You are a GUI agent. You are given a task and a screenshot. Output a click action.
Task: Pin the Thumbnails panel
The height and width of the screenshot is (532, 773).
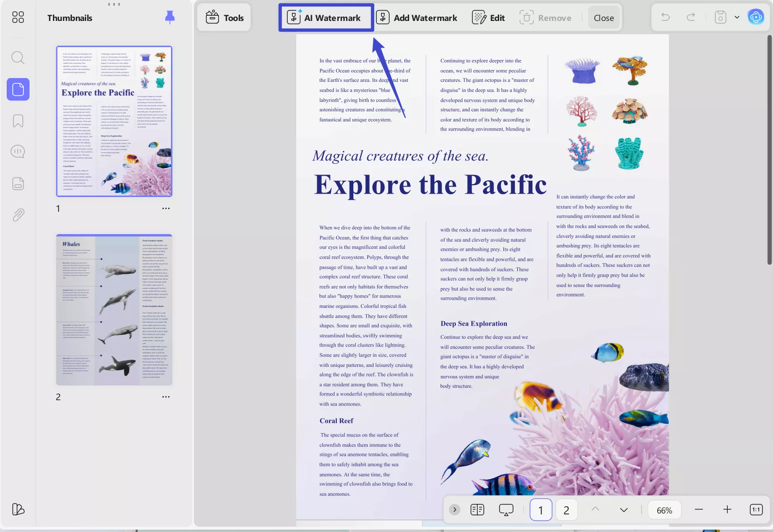click(170, 18)
